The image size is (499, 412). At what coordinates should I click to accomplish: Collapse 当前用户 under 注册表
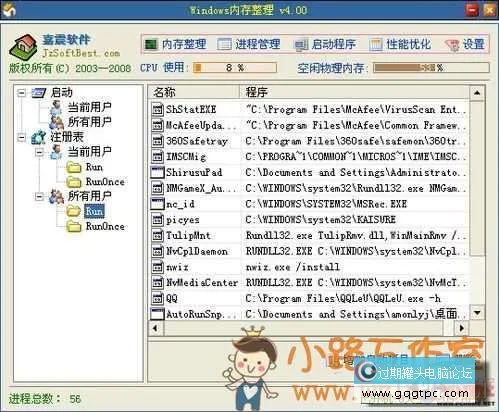pyautogui.click(x=39, y=152)
